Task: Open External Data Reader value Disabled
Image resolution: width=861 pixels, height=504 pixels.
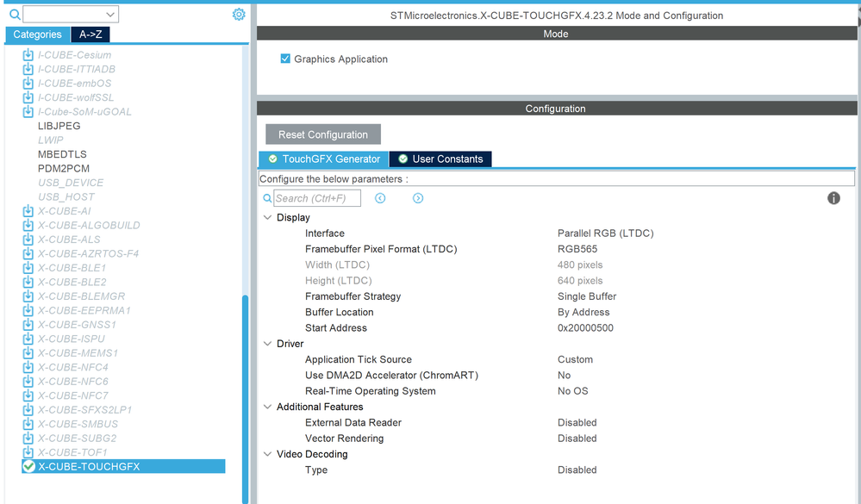Action: pos(577,423)
